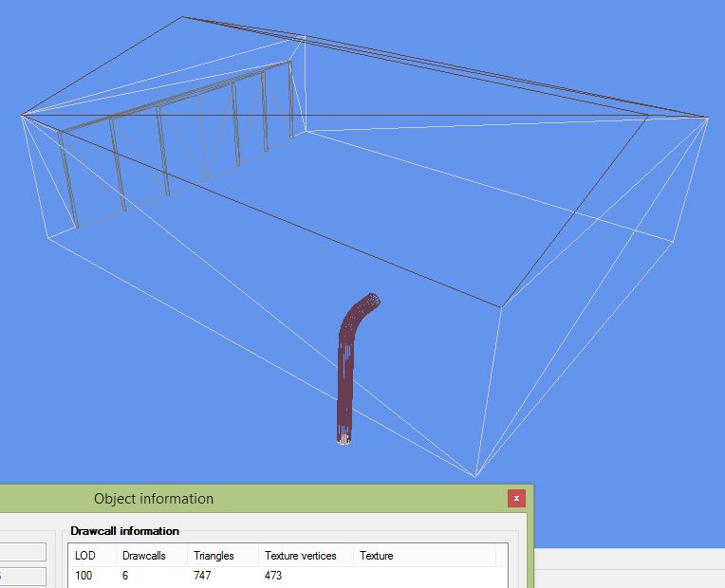Click empty blue viewport background
Screen dimensions: 725x588
601,370
